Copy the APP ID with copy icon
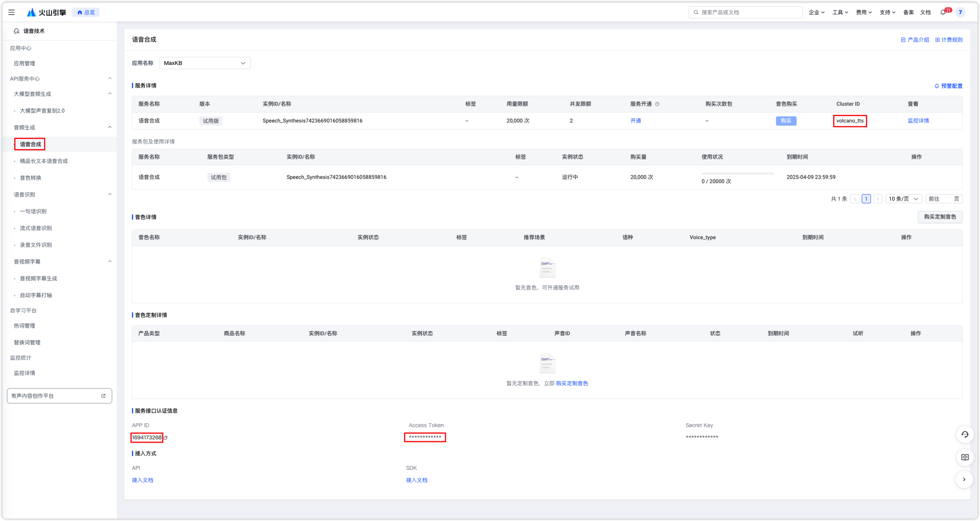Viewport: 980px width, 521px height. tap(165, 438)
